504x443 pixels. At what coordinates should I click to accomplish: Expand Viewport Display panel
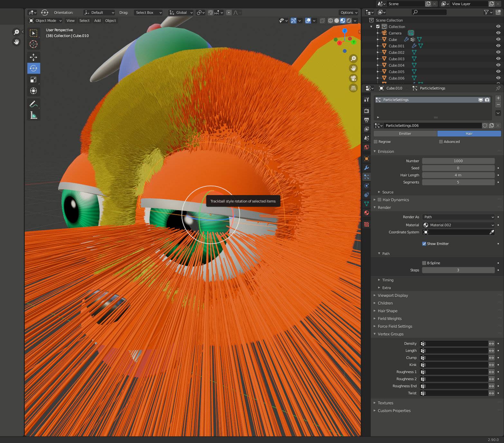pos(393,295)
